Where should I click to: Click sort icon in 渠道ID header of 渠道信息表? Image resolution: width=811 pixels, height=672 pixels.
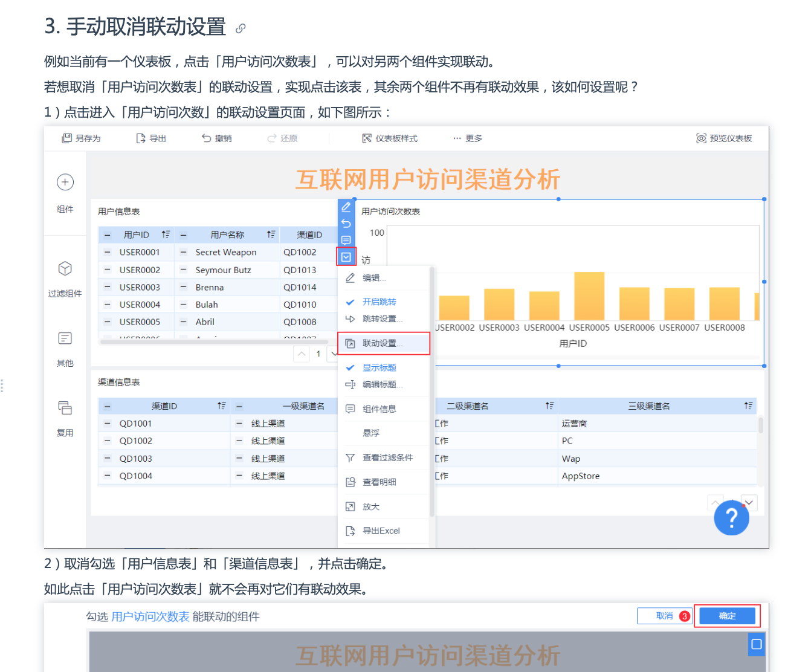222,406
